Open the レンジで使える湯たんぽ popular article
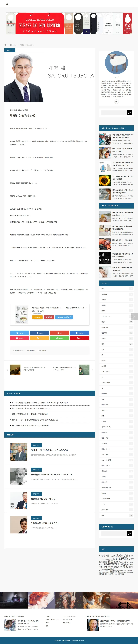 point(123,164)
